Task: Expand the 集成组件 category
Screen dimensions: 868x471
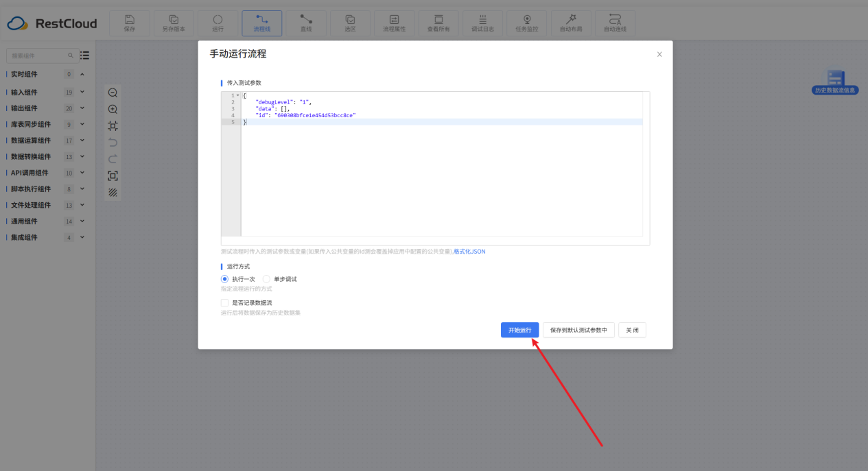Action: pos(82,237)
